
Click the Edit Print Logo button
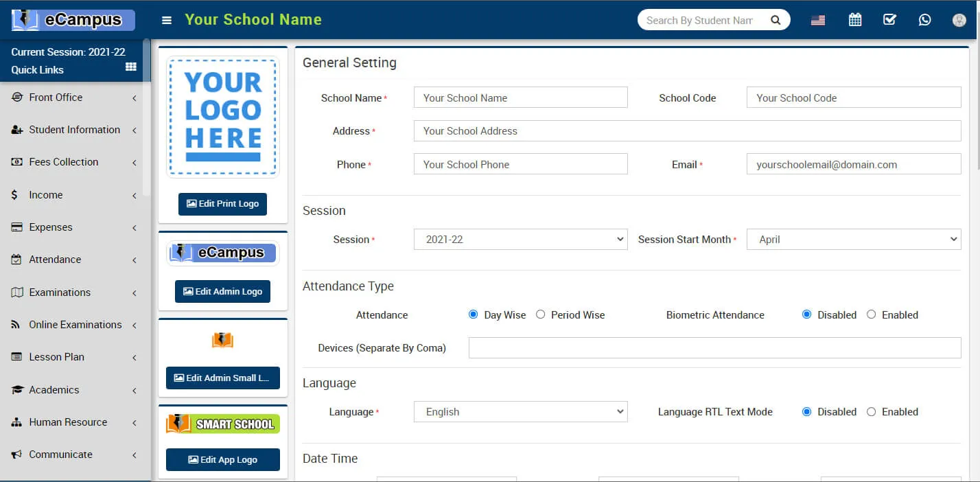coord(222,204)
